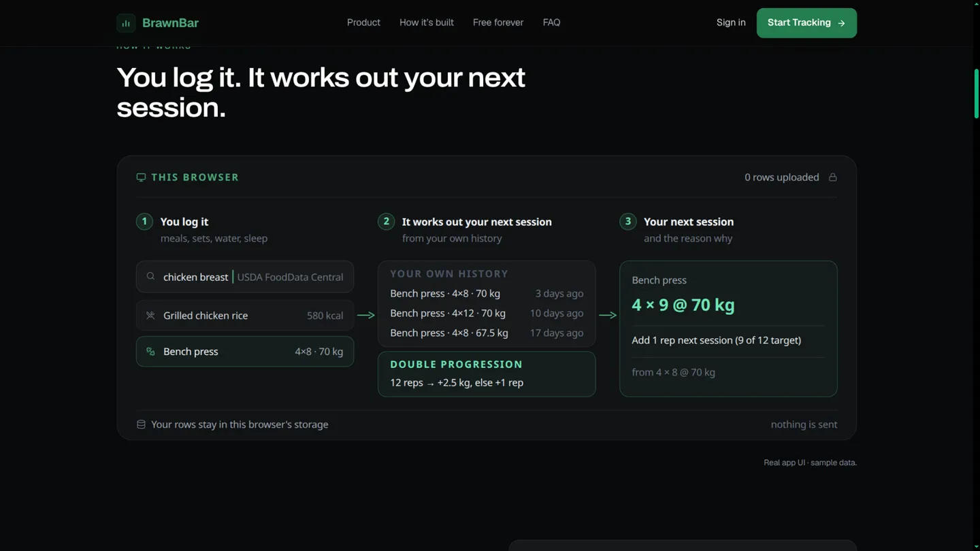Click the 4 × 9 @ 70 kg recommendation
The height and width of the screenshot is (551, 980).
683,305
